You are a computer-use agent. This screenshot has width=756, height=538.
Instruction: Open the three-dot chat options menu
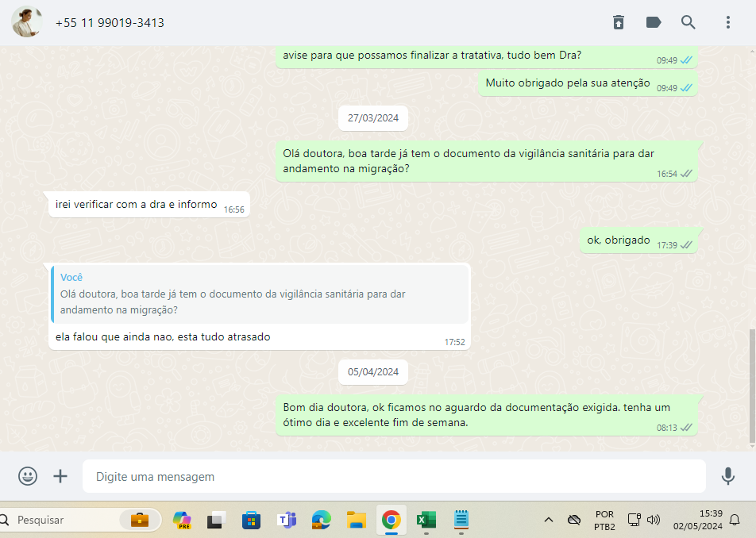click(x=728, y=22)
